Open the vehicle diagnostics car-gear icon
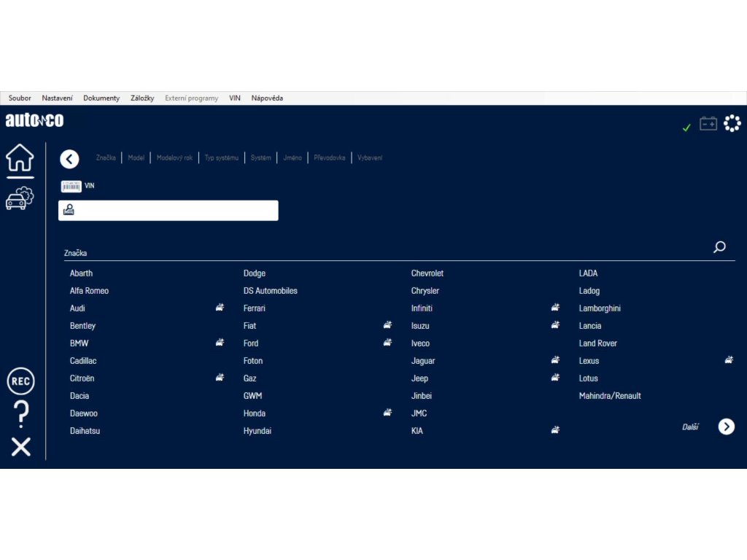Screen dimensions: 747x560 pyautogui.click(x=20, y=198)
